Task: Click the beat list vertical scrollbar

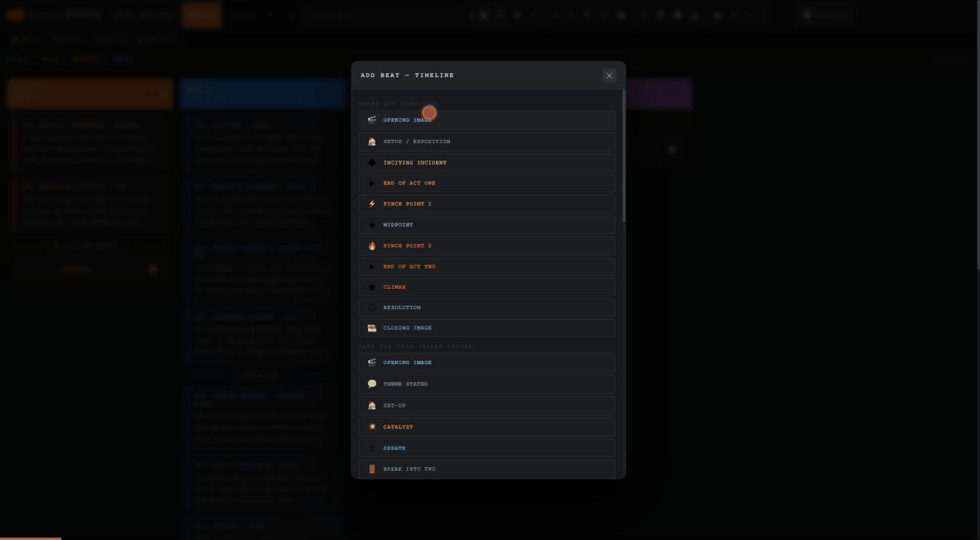Action: [623, 157]
